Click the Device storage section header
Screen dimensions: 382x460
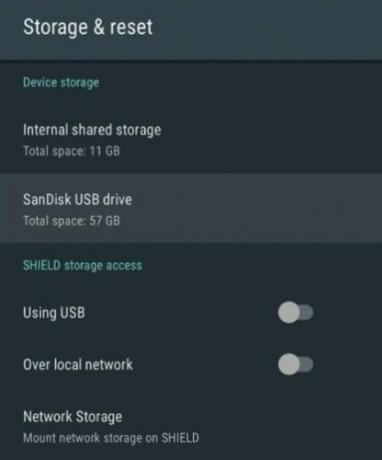tap(61, 82)
